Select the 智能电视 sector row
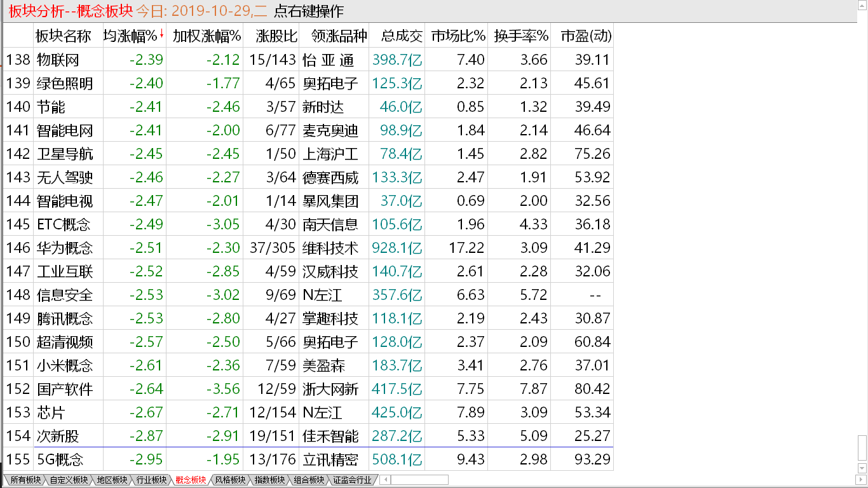868x488 pixels. point(308,201)
